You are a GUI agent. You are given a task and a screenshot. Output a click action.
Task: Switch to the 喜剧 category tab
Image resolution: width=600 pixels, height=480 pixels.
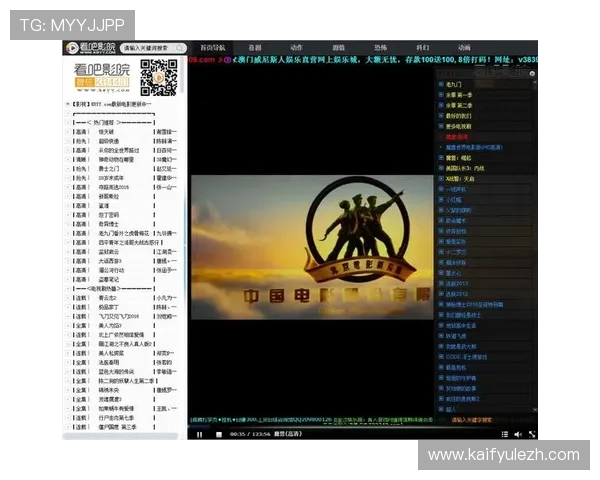pyautogui.click(x=255, y=48)
